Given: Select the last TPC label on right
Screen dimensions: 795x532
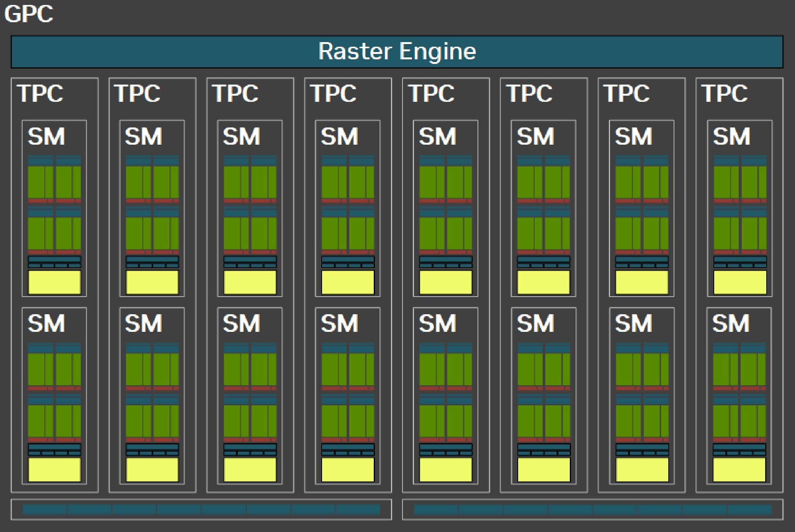Looking at the screenshot, I should click(724, 93).
